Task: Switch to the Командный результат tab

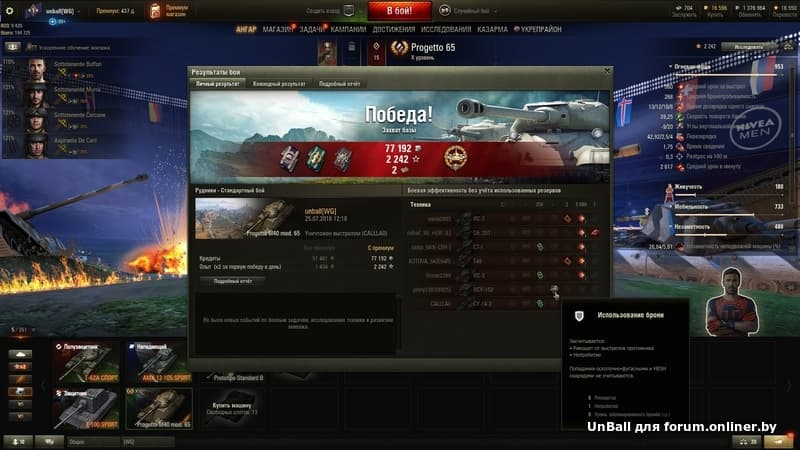Action: coord(279,84)
